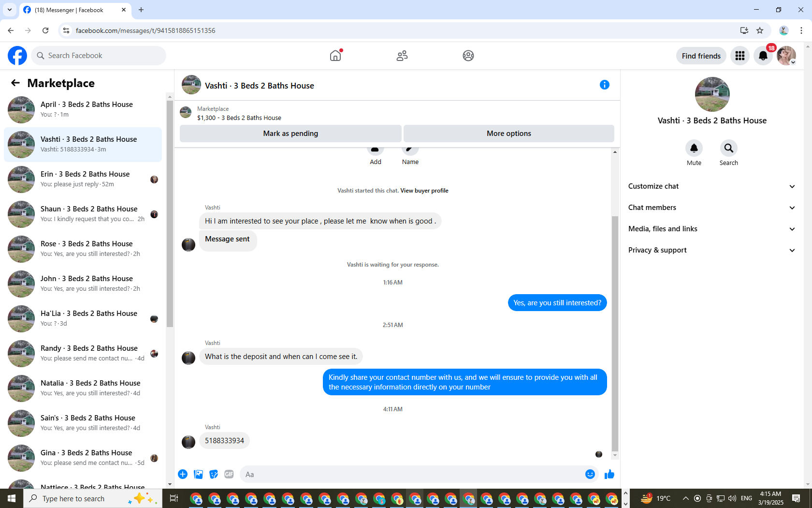Click the Add people icon in chat

375,150
